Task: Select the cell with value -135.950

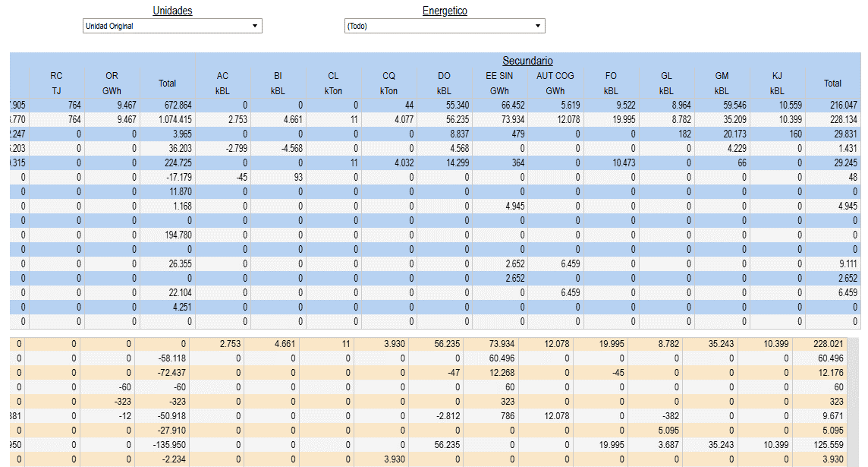Action: [x=167, y=444]
